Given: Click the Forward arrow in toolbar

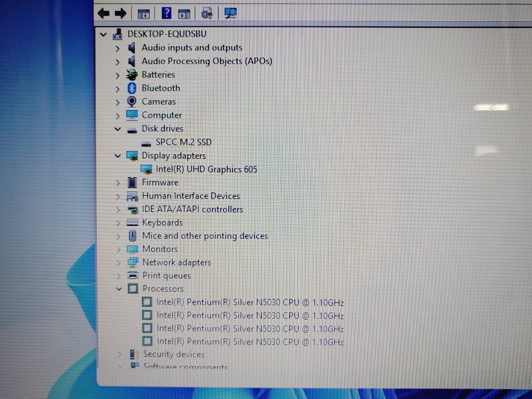Looking at the screenshot, I should point(120,14).
